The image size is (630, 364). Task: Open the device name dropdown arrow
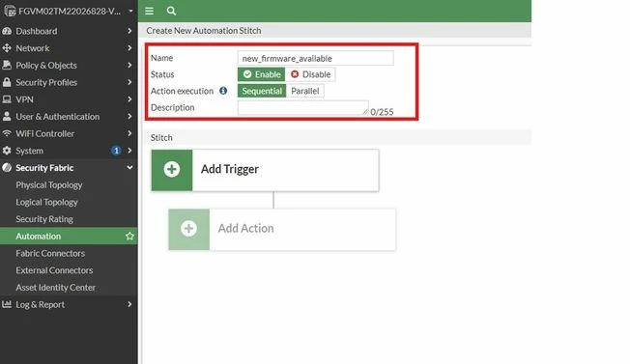click(x=130, y=11)
